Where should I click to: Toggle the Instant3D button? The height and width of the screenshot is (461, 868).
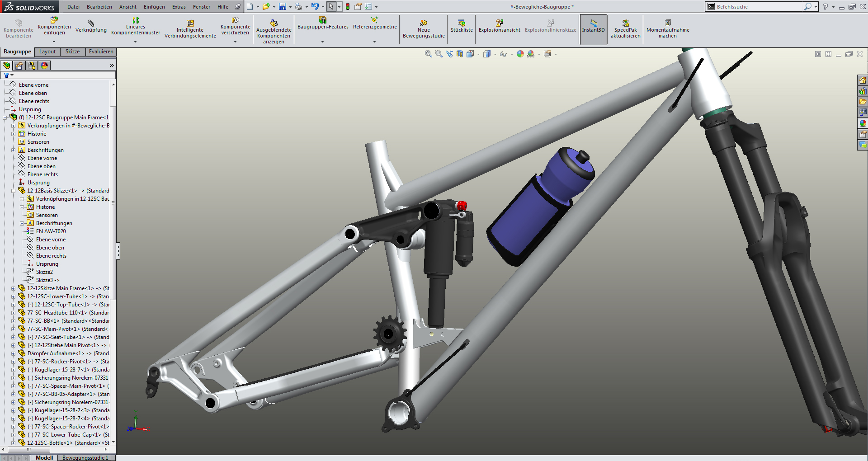coord(593,29)
